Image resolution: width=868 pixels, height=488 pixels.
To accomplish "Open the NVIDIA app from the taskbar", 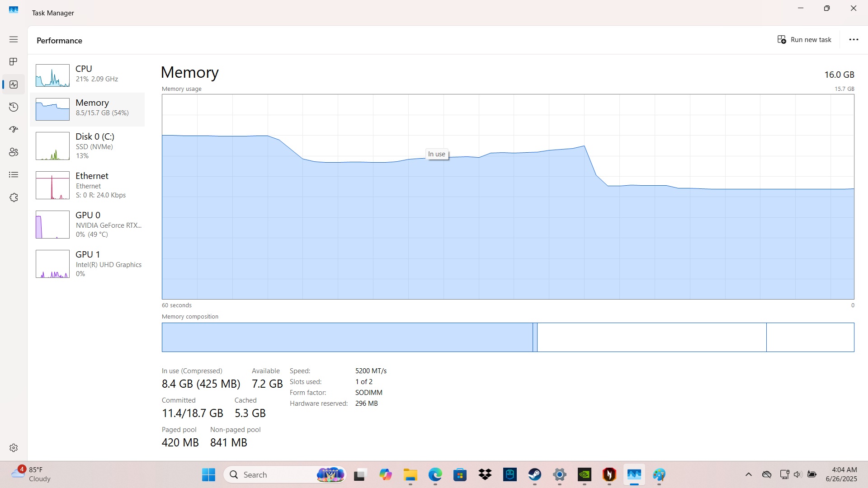I will [585, 475].
